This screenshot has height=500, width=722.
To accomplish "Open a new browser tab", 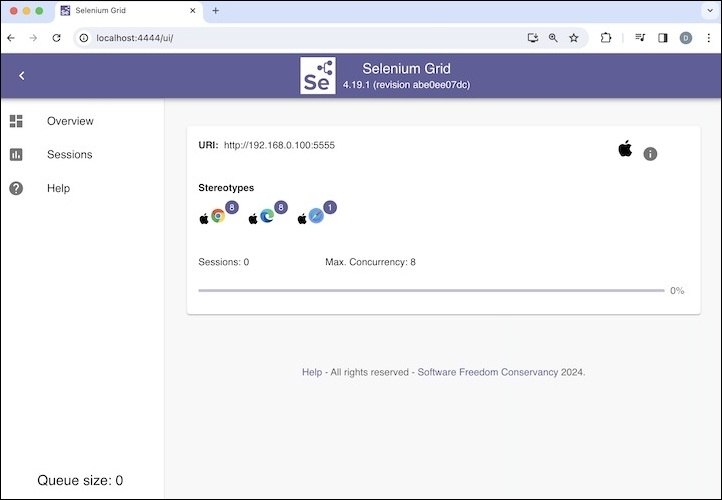I will click(x=215, y=11).
